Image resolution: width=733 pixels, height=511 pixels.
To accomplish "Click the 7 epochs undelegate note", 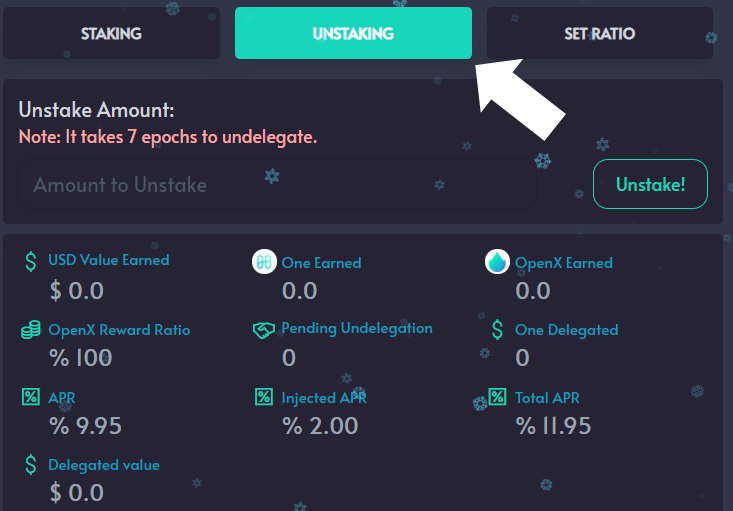I will coord(168,137).
